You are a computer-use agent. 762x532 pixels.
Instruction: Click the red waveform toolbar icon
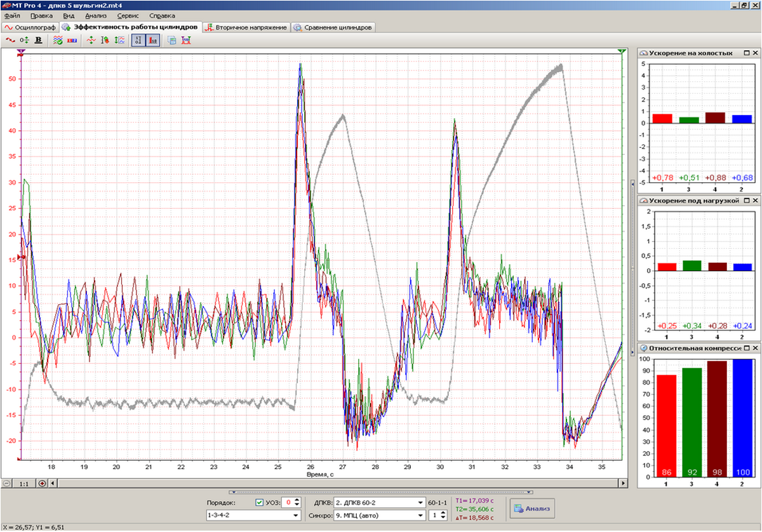[10, 40]
